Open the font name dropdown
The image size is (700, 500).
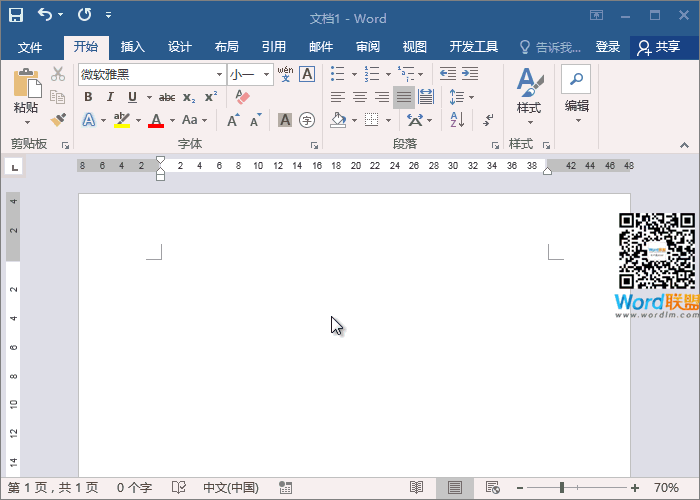pos(219,75)
